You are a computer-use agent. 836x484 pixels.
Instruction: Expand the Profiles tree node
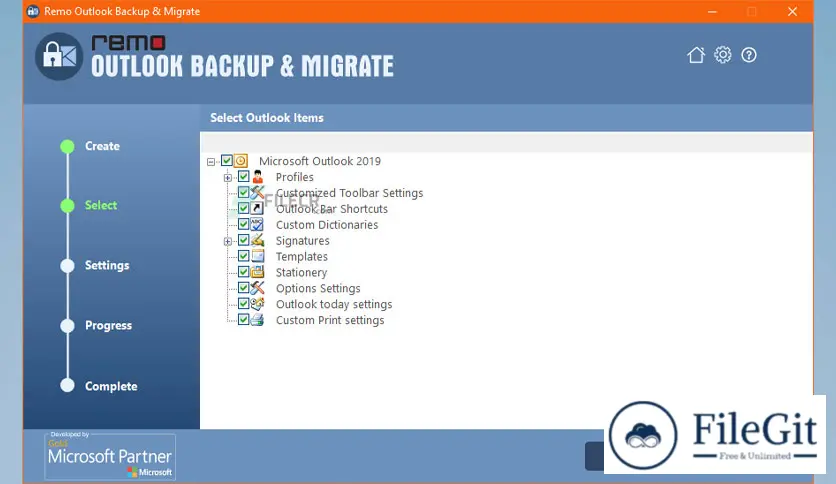(228, 178)
